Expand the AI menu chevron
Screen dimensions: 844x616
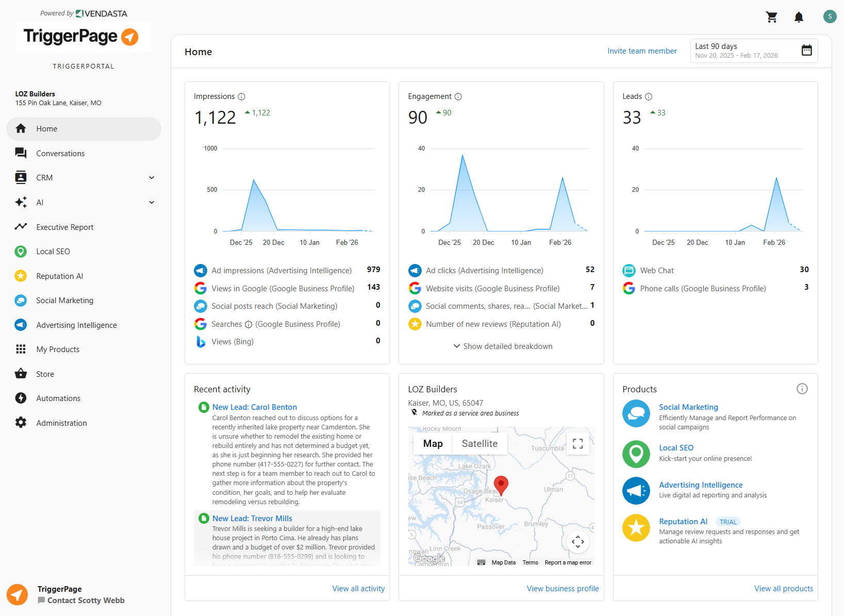click(x=152, y=203)
